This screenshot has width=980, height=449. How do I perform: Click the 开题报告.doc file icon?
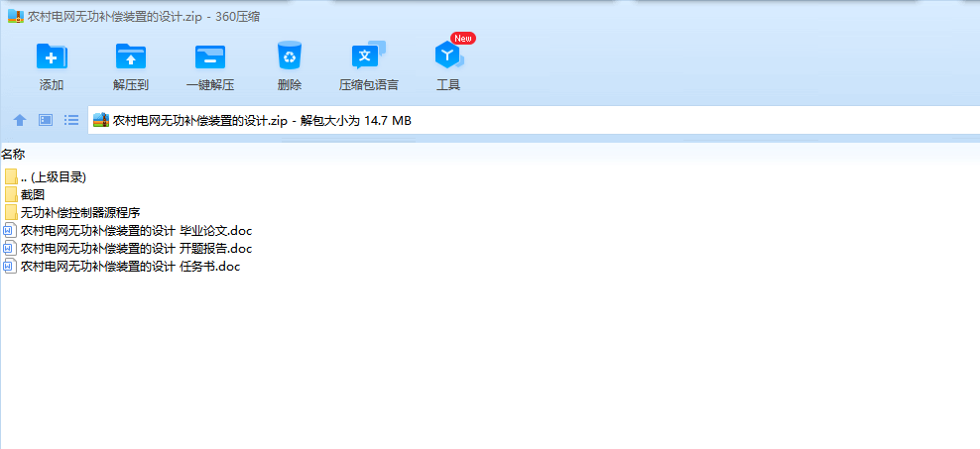[9, 249]
